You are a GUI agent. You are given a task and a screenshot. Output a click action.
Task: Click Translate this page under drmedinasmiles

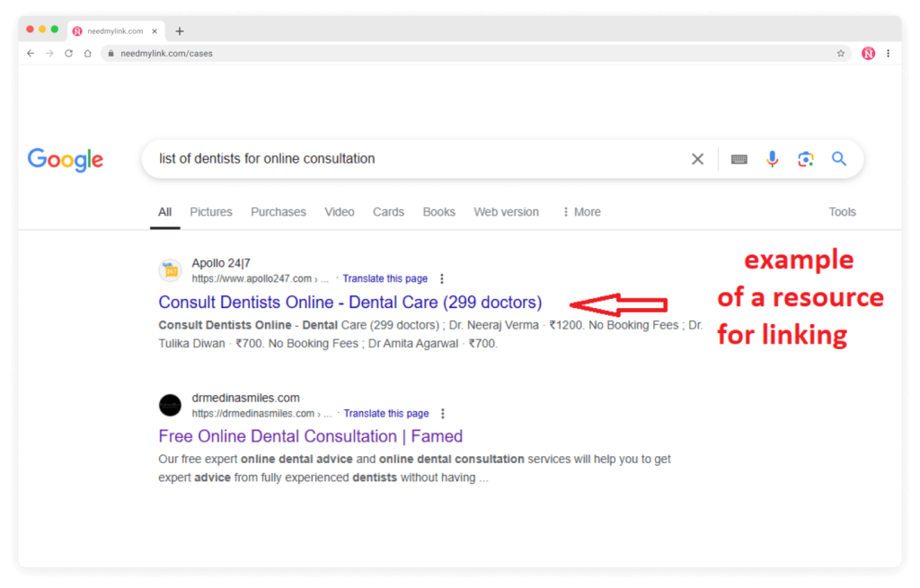tap(386, 413)
